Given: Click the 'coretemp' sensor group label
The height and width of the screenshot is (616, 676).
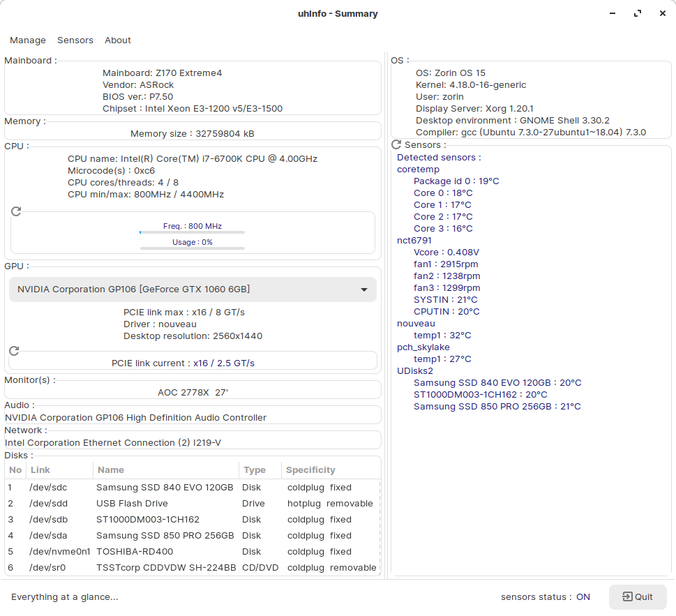Looking at the screenshot, I should tap(418, 170).
